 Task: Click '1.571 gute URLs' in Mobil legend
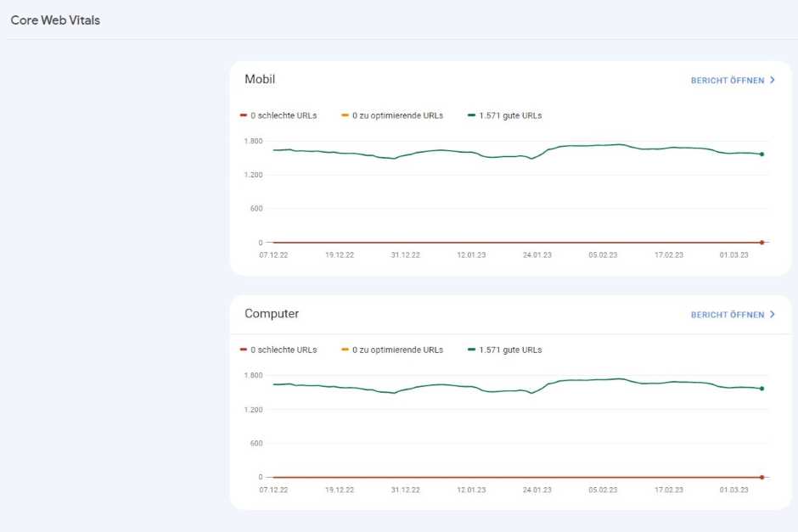coord(510,116)
